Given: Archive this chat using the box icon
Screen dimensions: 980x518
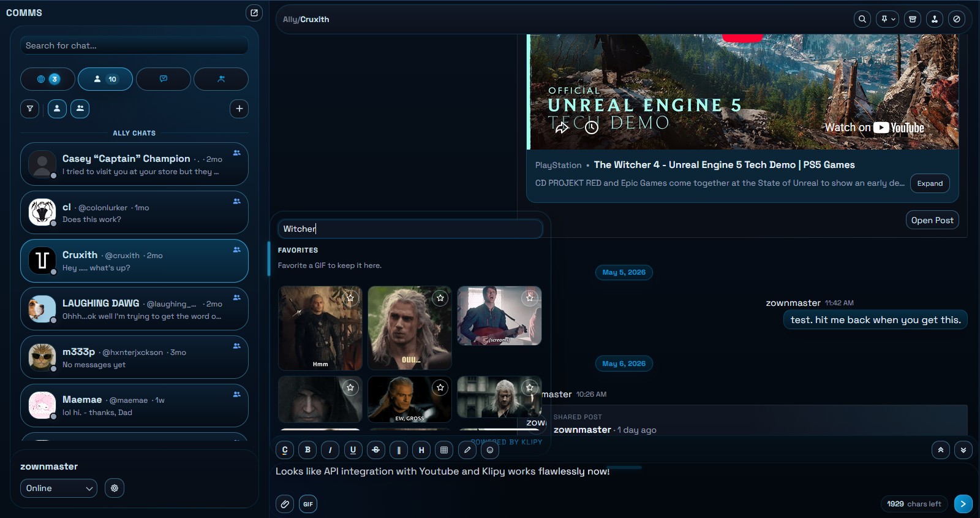Looking at the screenshot, I should (x=913, y=19).
